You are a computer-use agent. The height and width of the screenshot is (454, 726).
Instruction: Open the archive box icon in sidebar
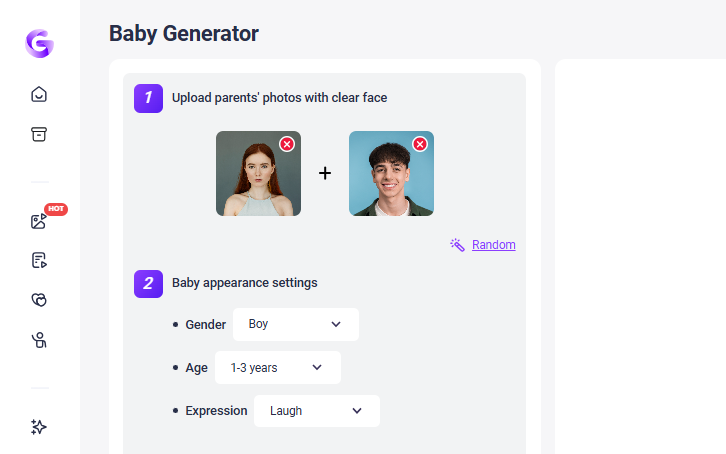[39, 135]
